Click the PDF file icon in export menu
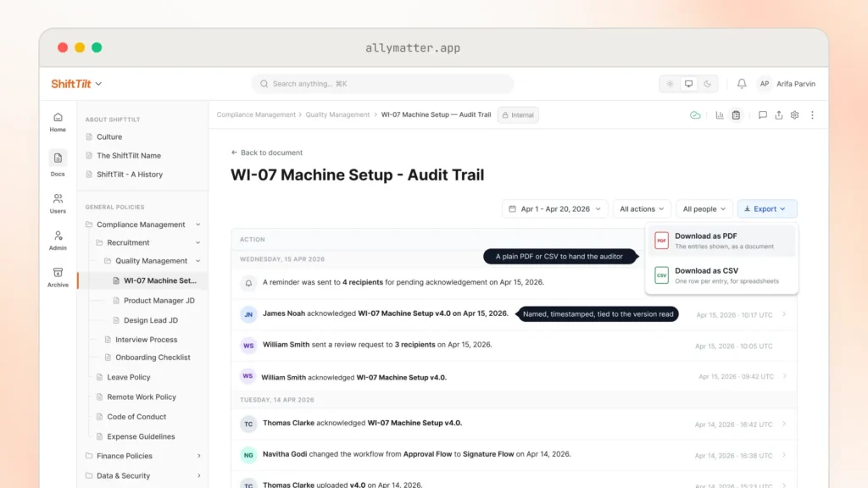The height and width of the screenshot is (488, 868). click(x=661, y=241)
